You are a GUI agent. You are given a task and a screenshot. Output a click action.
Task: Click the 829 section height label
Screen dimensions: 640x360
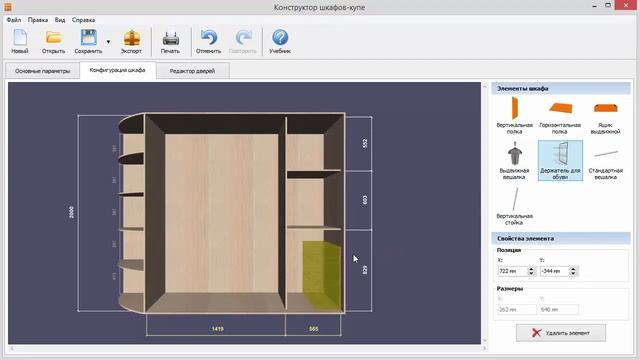(x=365, y=270)
